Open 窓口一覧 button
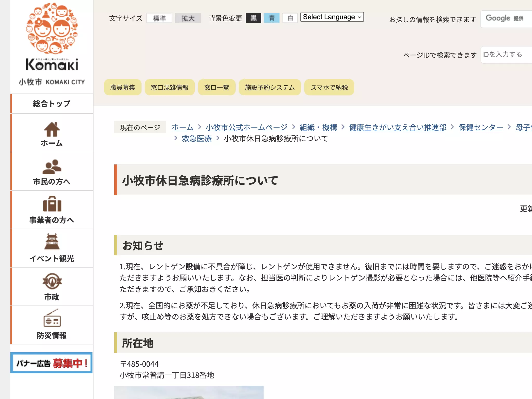 click(217, 87)
